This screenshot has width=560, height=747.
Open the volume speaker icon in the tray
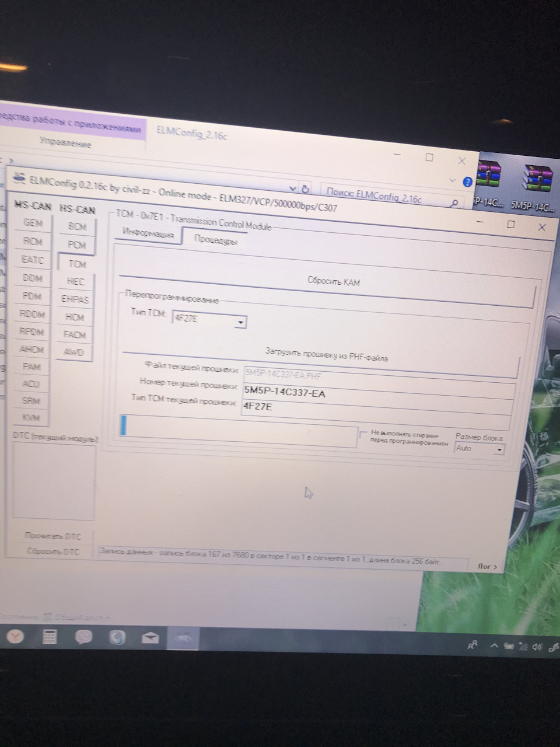[538, 647]
